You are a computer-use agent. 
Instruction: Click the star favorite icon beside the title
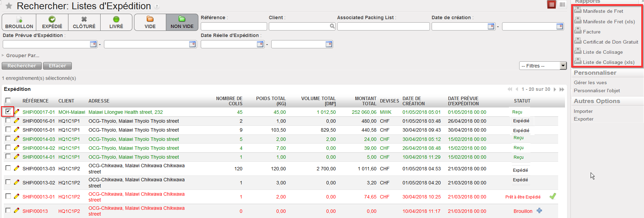(x=9, y=6)
